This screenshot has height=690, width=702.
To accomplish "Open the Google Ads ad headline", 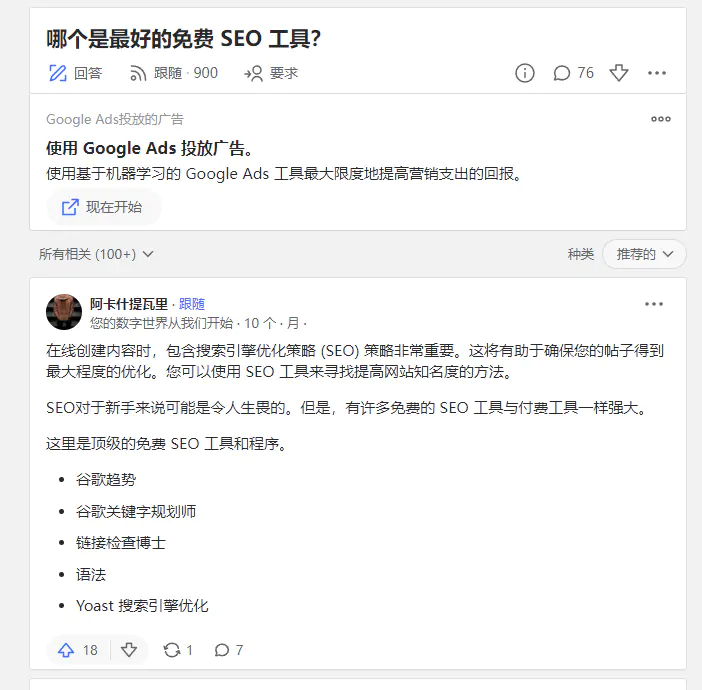I will (150, 149).
